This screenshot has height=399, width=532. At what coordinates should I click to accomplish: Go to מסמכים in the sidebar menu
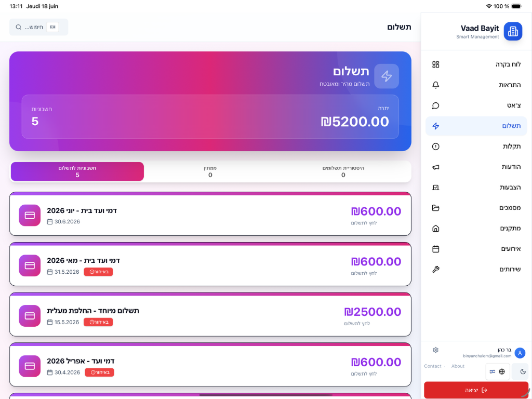click(x=476, y=208)
